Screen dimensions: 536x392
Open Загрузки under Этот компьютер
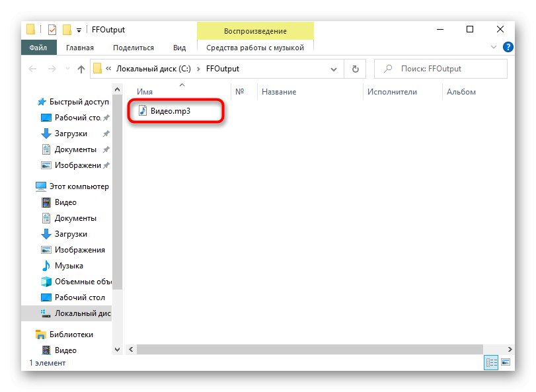(64, 234)
